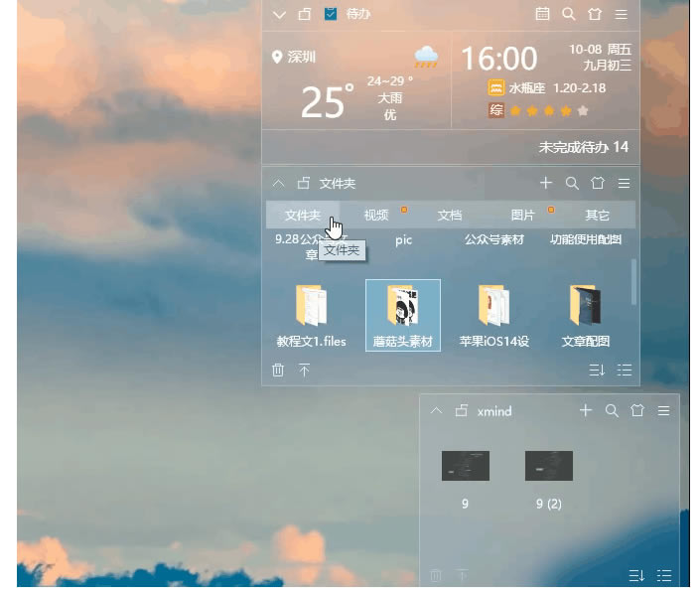Open sort options in xmind panel
Image resolution: width=700 pixels, height=595 pixels.
[636, 575]
